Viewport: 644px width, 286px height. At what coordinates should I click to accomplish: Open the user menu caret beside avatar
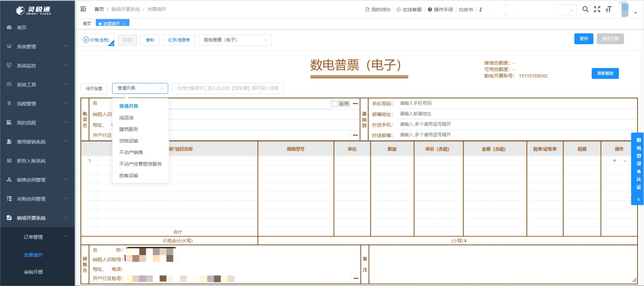(635, 13)
